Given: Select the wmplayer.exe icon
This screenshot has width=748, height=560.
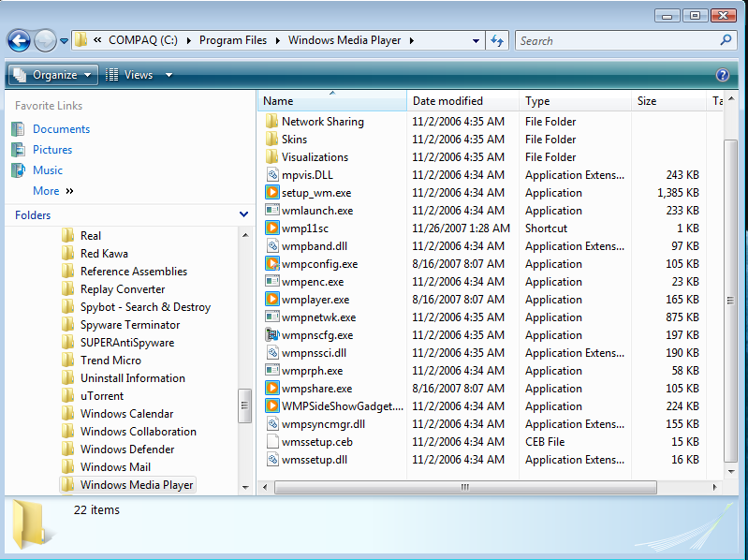Looking at the screenshot, I should point(271,299).
